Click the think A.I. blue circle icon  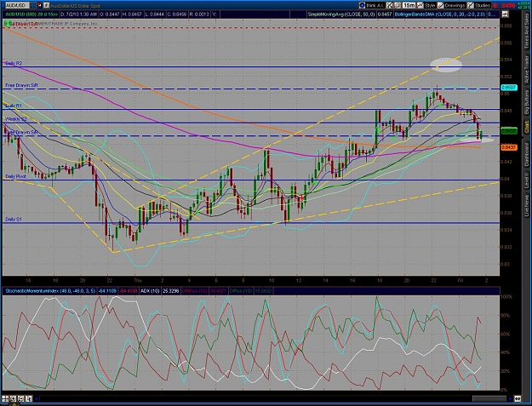[362, 5]
